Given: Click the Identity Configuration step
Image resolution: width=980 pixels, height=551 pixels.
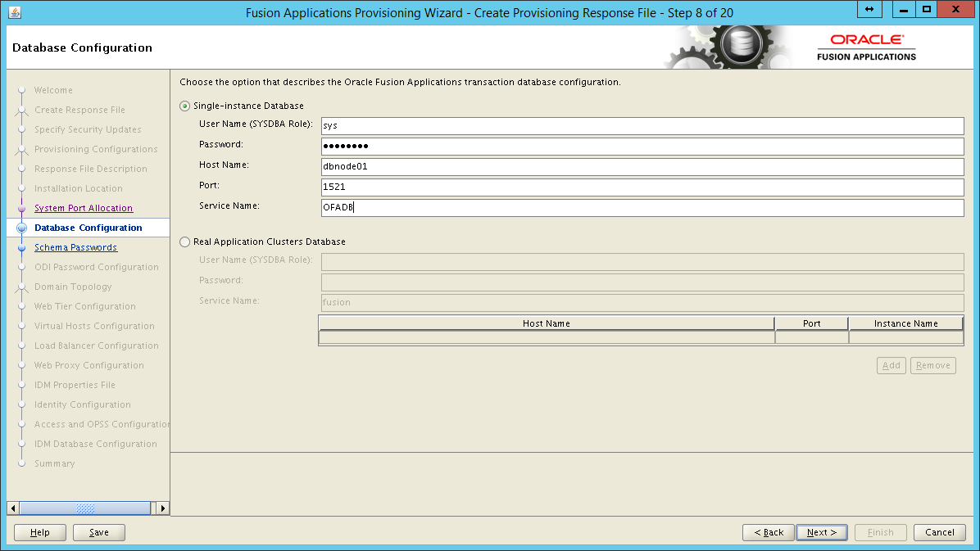Looking at the screenshot, I should tap(83, 404).
